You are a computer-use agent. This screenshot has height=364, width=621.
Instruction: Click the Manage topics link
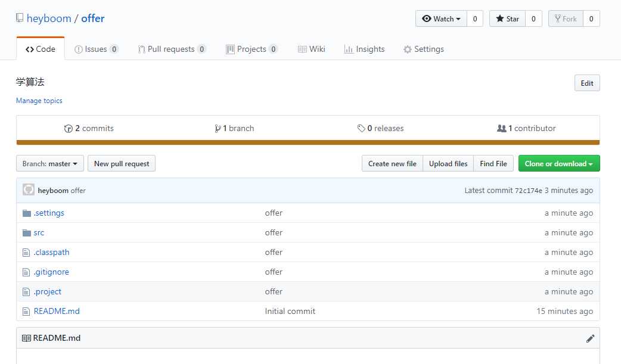tap(39, 101)
